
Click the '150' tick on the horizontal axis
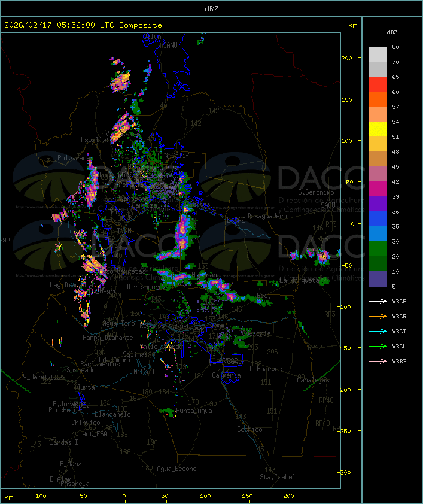point(247,496)
